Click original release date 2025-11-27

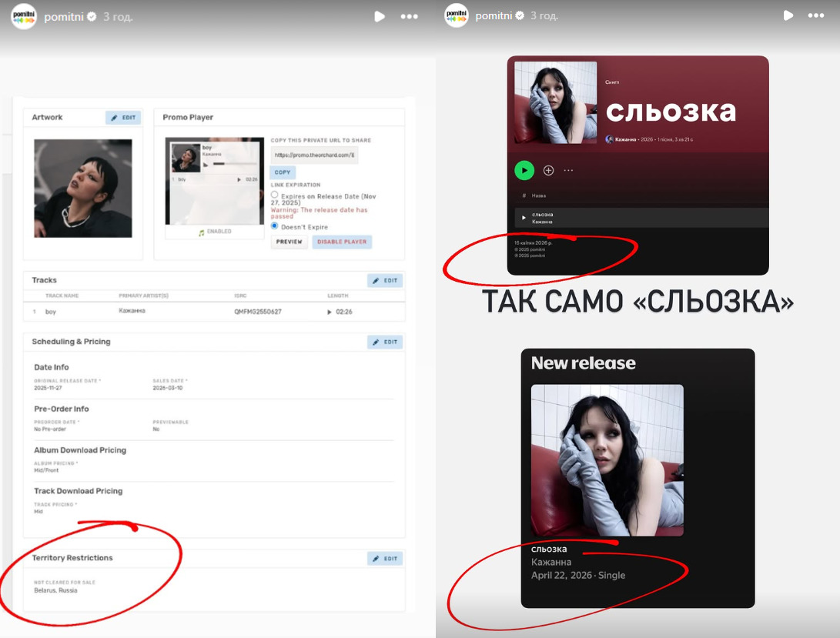tap(48, 388)
